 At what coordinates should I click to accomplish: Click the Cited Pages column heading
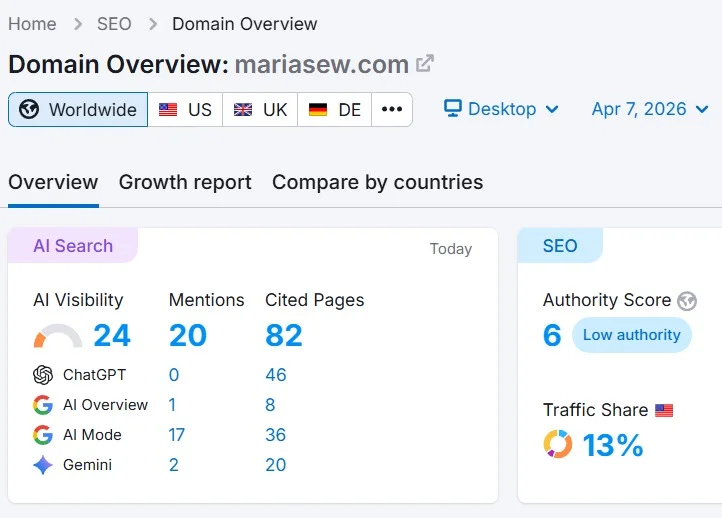pyautogui.click(x=314, y=300)
